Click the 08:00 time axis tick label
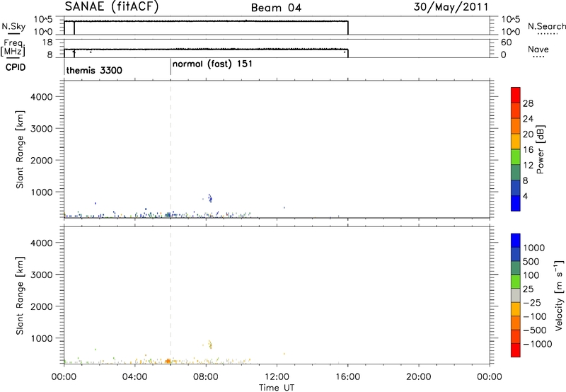566x392 pixels. tap(206, 377)
